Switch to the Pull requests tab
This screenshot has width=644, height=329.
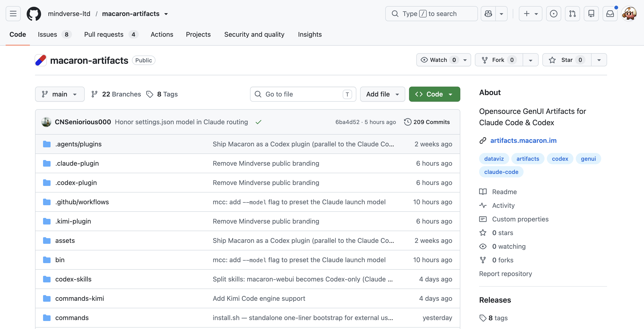[x=111, y=34]
